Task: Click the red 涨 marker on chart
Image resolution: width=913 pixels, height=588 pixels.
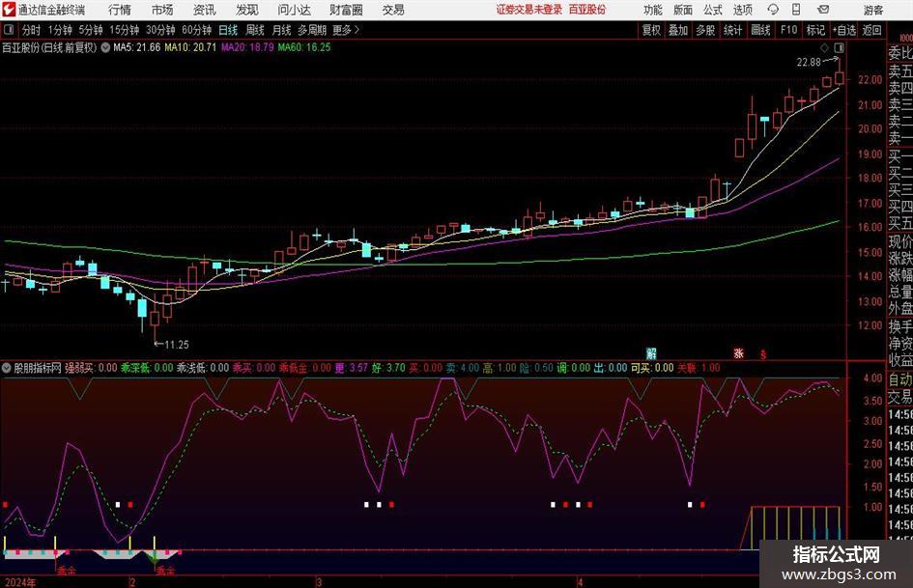Action: click(738, 352)
